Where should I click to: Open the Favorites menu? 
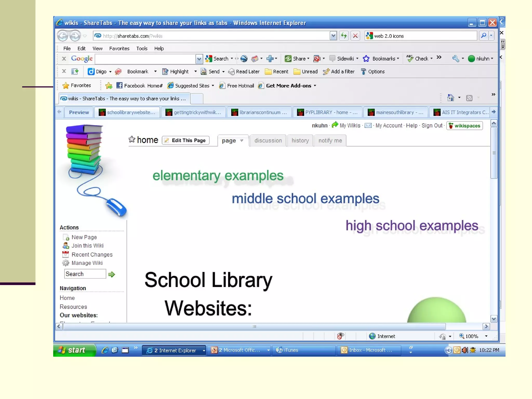click(119, 48)
